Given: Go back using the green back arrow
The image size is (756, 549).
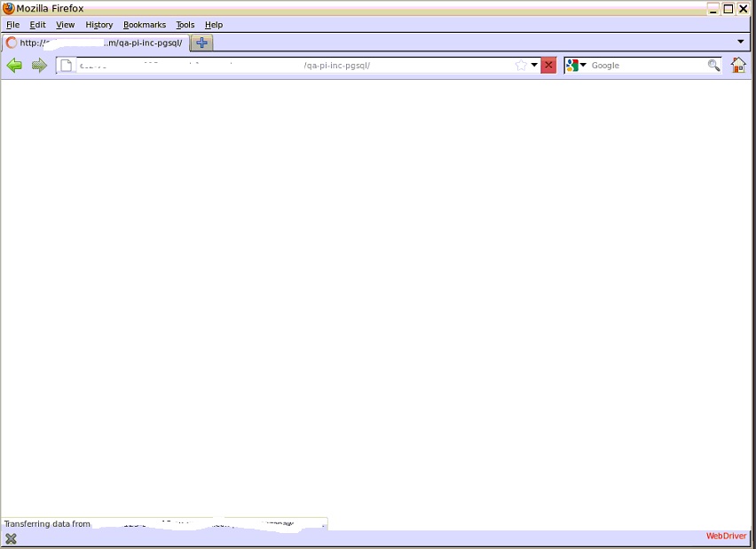Looking at the screenshot, I should coord(14,66).
